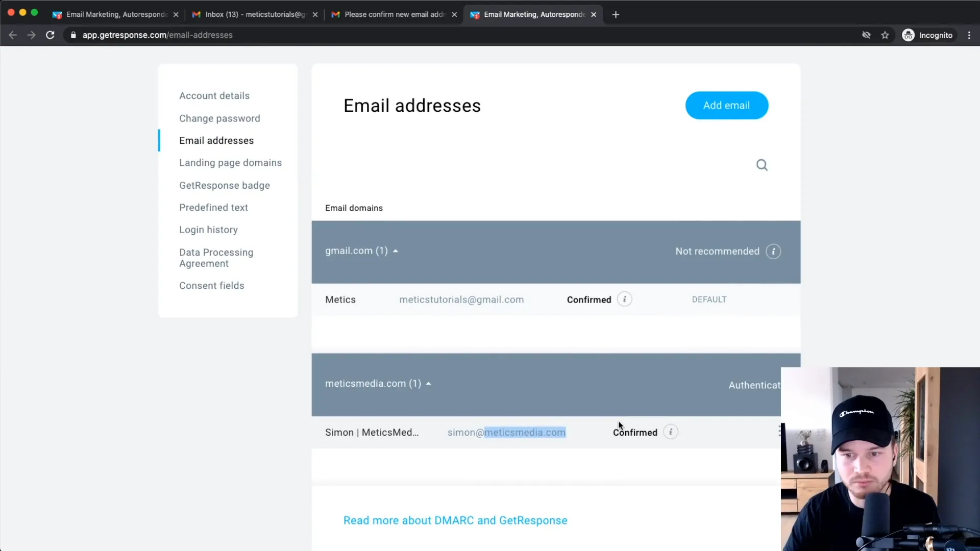
Task: Select Email addresses in sidebar
Action: 216,141
